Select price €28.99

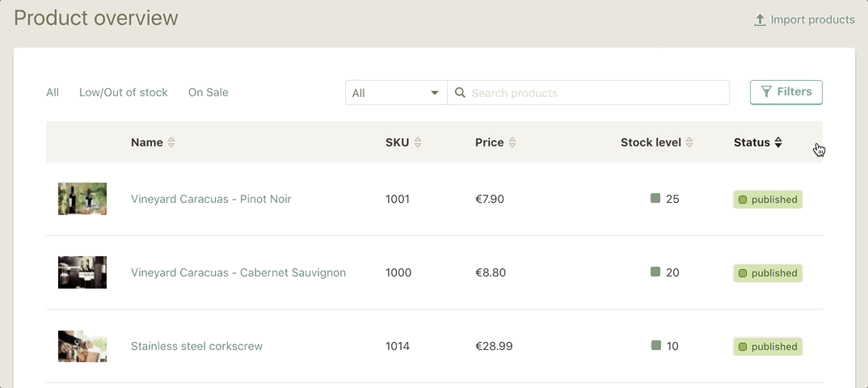point(494,346)
